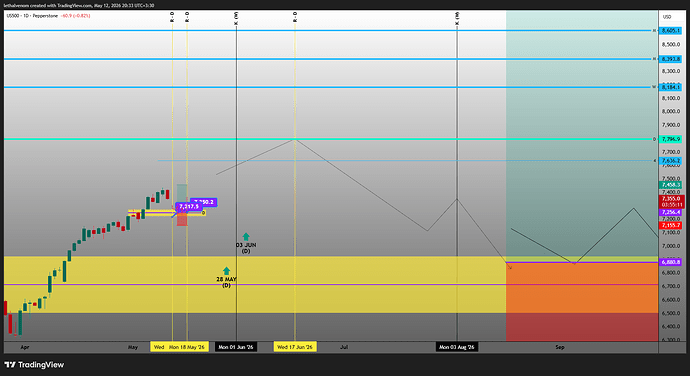This screenshot has height=376, width=690.
Task: Click the TradingView logo
Action: click(x=34, y=365)
